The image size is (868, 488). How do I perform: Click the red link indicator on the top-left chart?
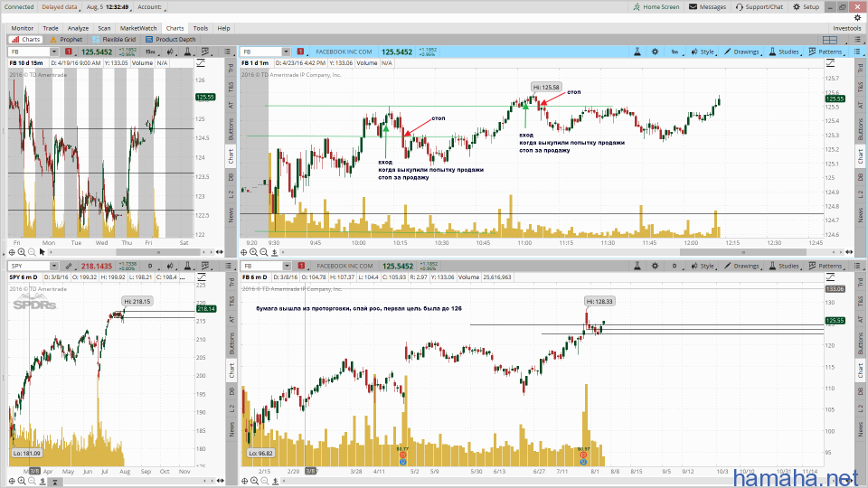click(x=69, y=52)
